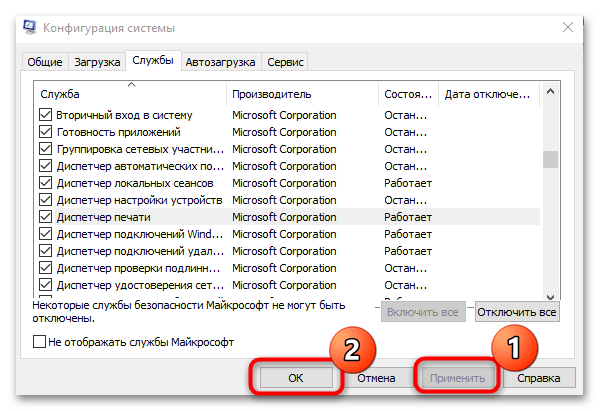Click status Остан... of Вторичный вход row
600x411 pixels.
click(406, 115)
